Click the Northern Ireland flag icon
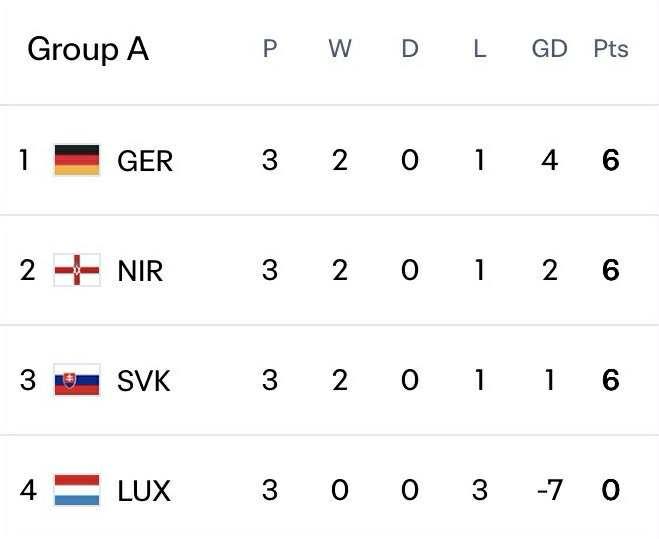The image size is (659, 539). click(77, 270)
